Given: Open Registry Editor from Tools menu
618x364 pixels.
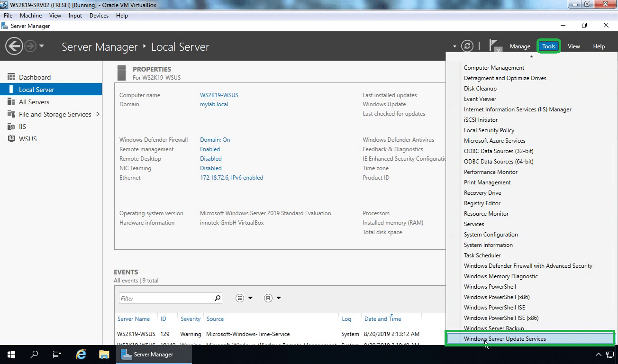Looking at the screenshot, I should (x=482, y=203).
